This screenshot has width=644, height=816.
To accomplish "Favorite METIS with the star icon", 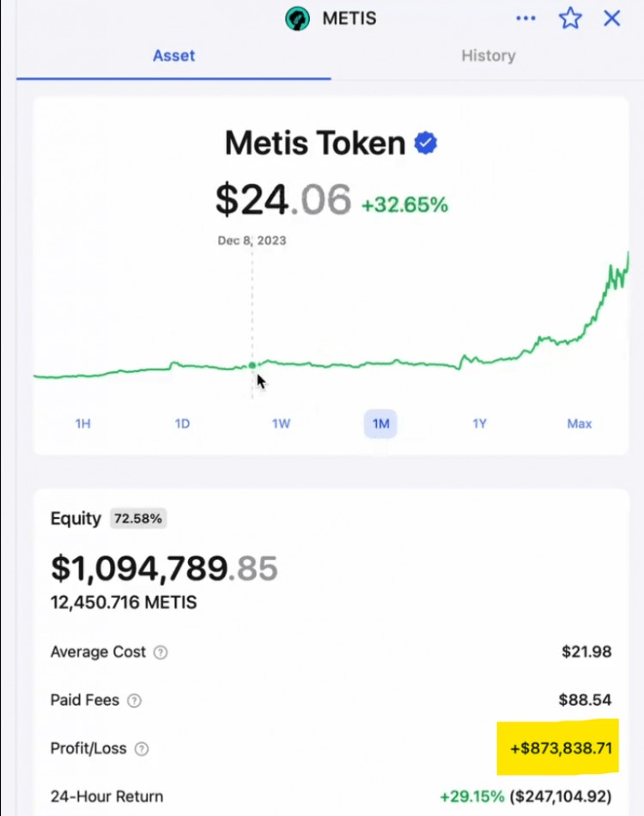I will (x=570, y=18).
